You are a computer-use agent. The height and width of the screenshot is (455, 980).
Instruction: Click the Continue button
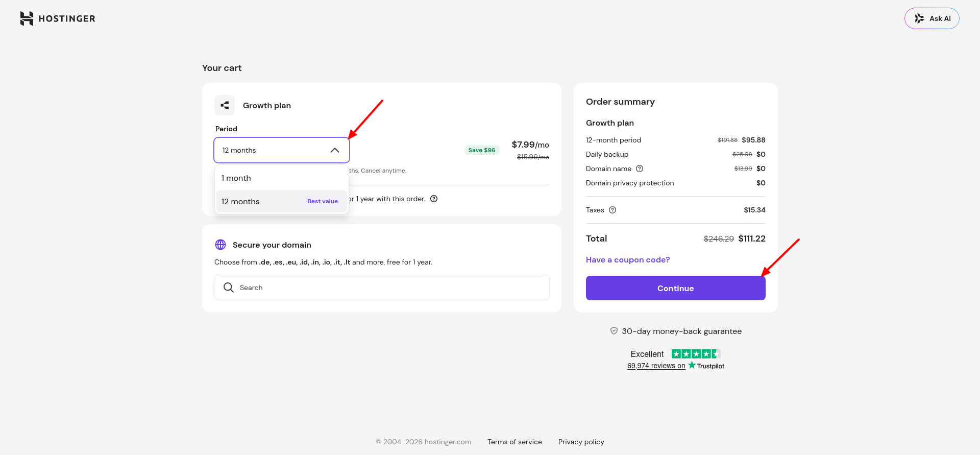(676, 288)
